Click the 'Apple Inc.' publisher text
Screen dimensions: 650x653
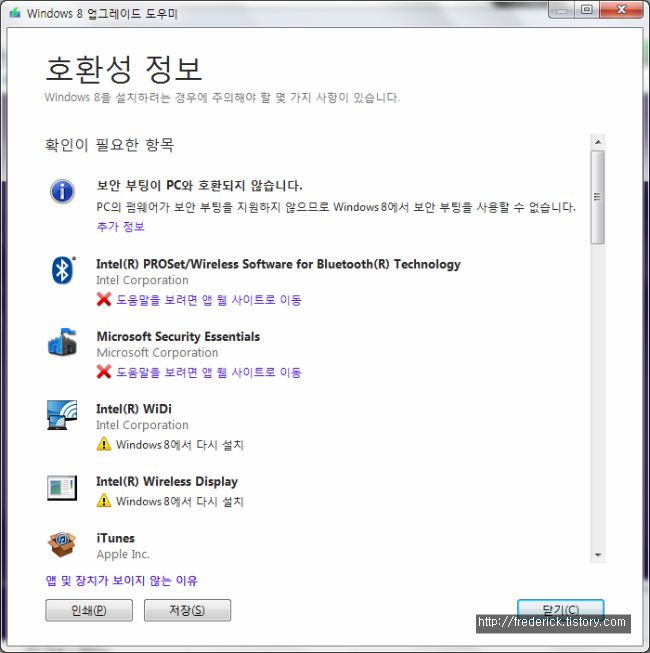123,554
